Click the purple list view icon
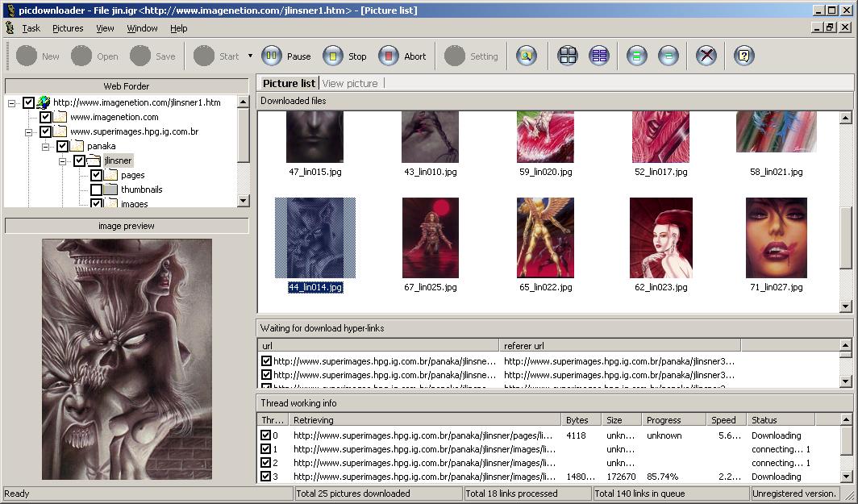858x504 pixels. 599,56
